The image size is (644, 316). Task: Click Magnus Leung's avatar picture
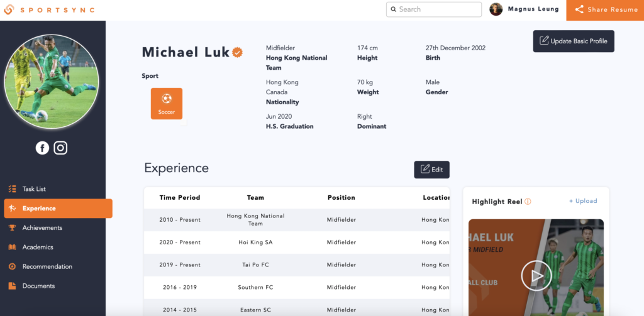tap(496, 9)
